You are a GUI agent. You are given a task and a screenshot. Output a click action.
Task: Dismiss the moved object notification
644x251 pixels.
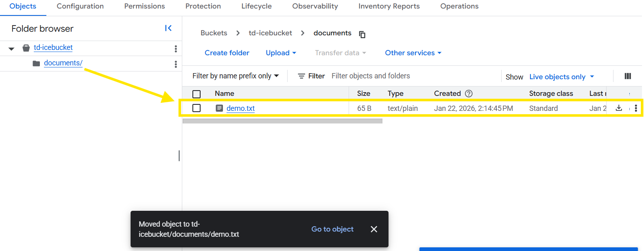click(x=374, y=229)
